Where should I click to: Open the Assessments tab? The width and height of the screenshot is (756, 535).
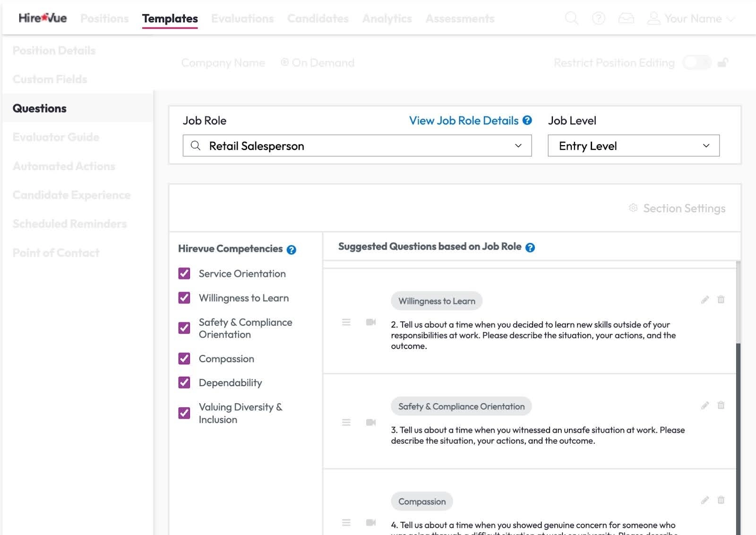tap(460, 18)
